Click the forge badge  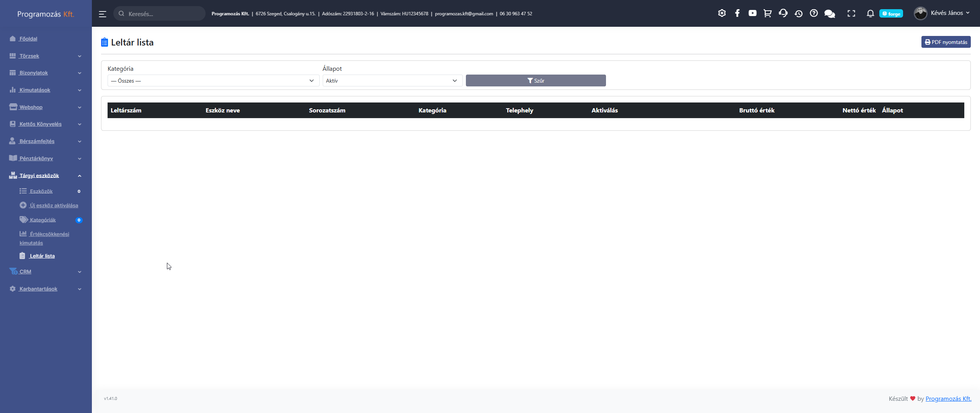(x=891, y=14)
